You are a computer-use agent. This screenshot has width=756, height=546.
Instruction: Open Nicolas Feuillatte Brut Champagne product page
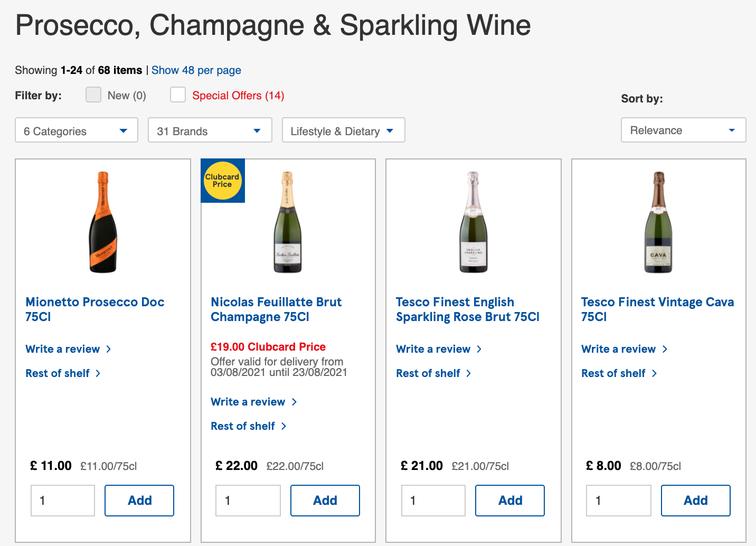click(x=276, y=309)
